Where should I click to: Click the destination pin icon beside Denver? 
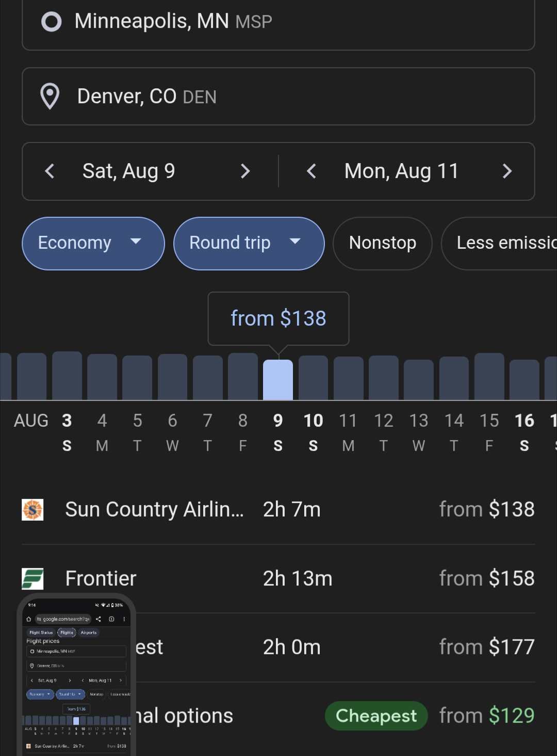point(50,96)
